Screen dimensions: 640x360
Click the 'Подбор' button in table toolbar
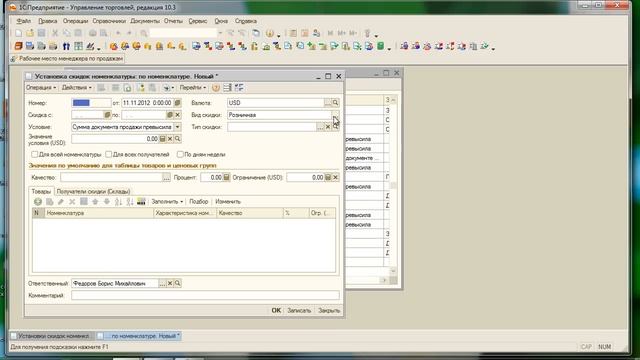[198, 202]
